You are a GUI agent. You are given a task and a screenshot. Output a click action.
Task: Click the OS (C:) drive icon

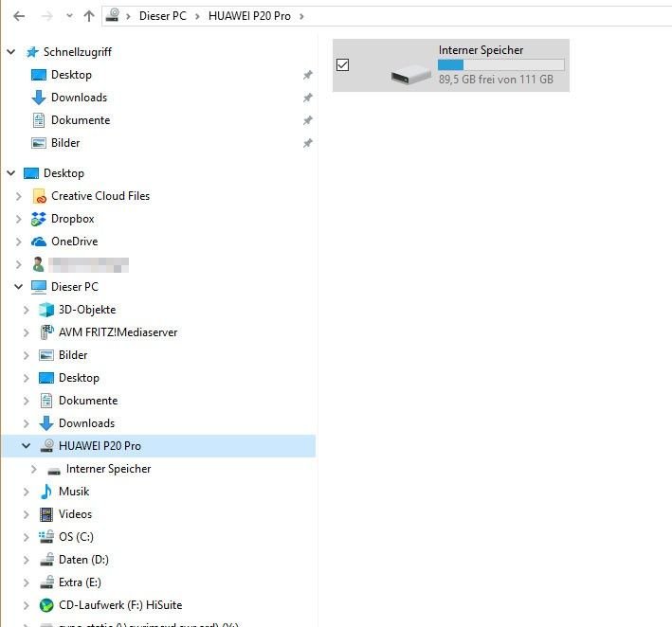[45, 537]
